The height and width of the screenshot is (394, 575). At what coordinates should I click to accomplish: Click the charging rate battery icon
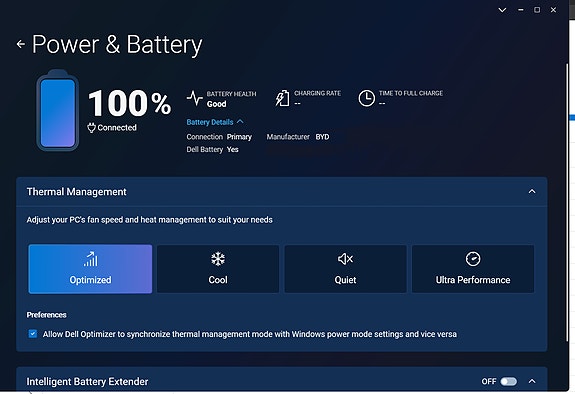[282, 98]
